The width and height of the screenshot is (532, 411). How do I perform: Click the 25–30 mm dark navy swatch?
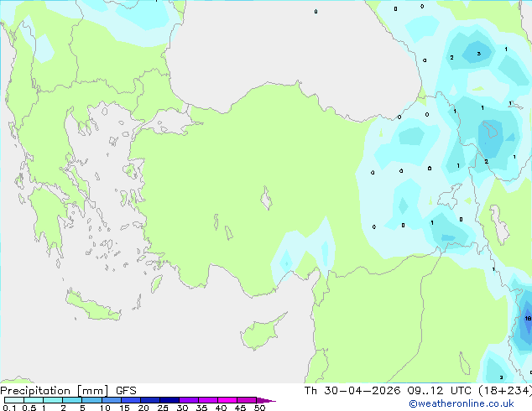click(x=169, y=400)
